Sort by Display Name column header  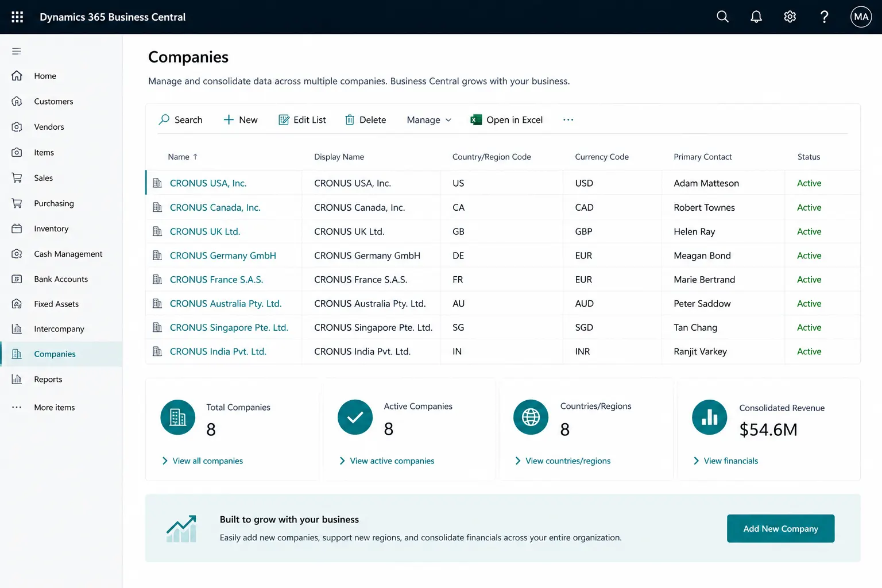pyautogui.click(x=339, y=157)
